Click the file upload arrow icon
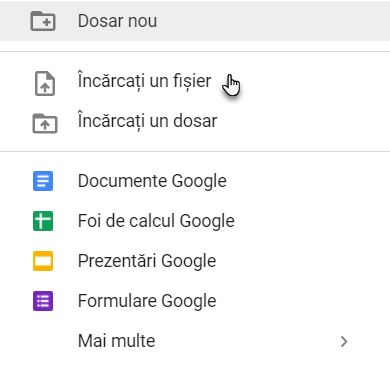The width and height of the screenshot is (390, 378). point(45,83)
